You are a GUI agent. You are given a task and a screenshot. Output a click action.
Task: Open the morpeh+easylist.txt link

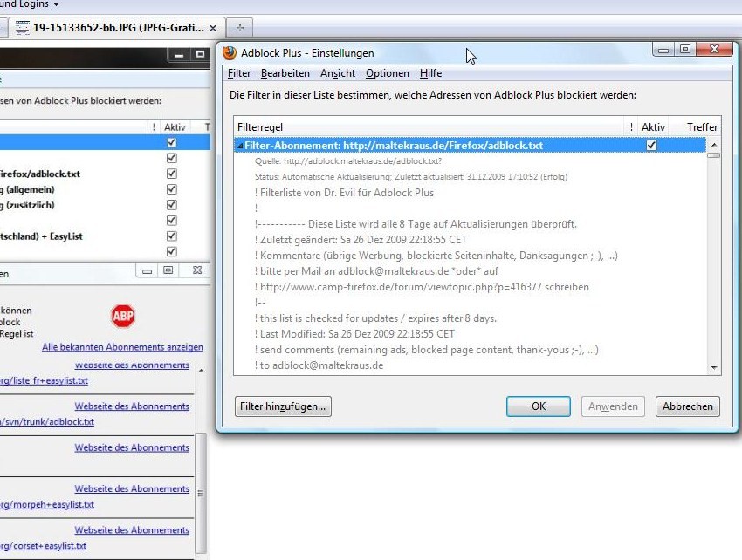click(47, 505)
